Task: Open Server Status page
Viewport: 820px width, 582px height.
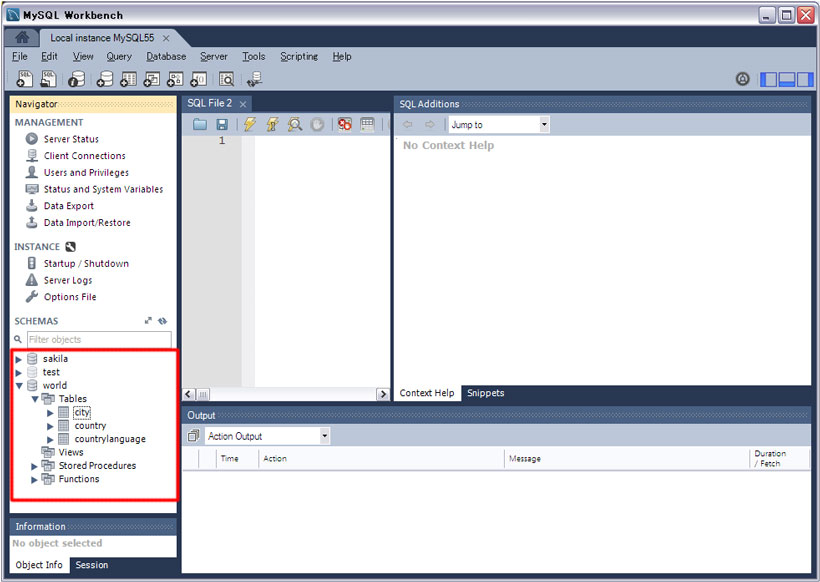Action: click(71, 139)
